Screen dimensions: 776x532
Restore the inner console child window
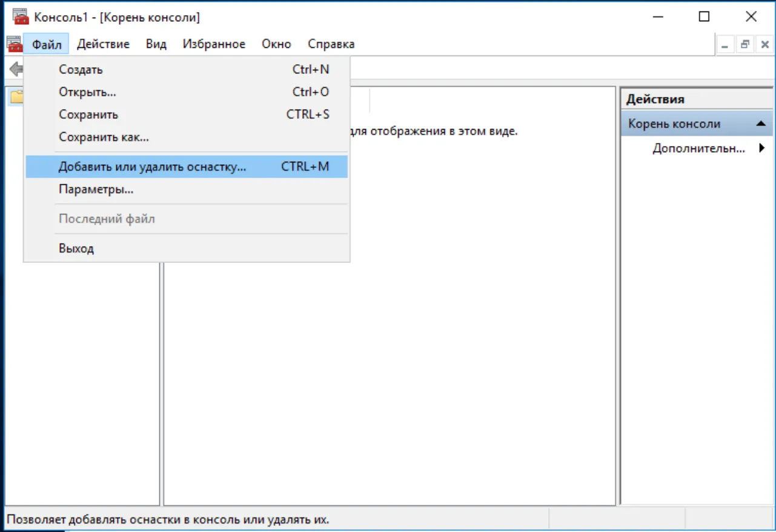(x=746, y=44)
